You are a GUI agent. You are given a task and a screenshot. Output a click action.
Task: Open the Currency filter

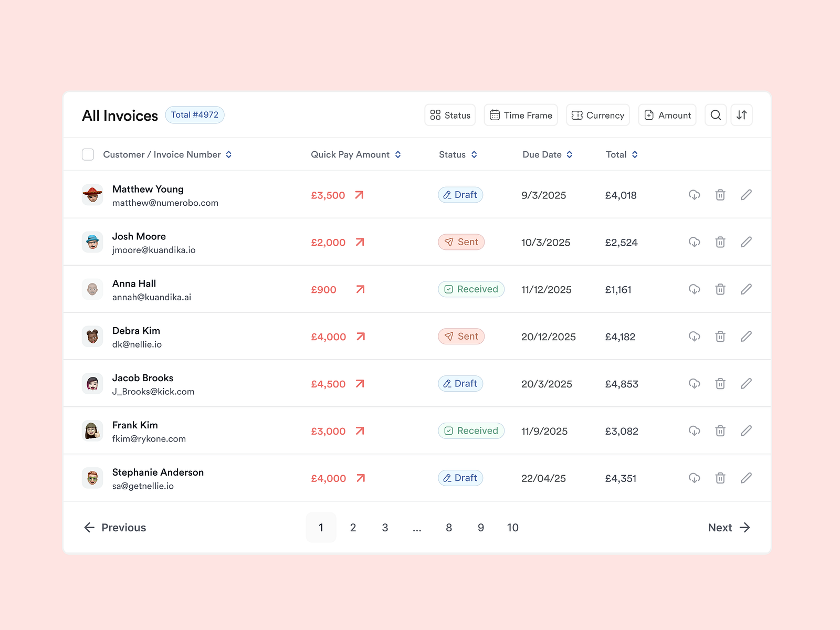597,115
